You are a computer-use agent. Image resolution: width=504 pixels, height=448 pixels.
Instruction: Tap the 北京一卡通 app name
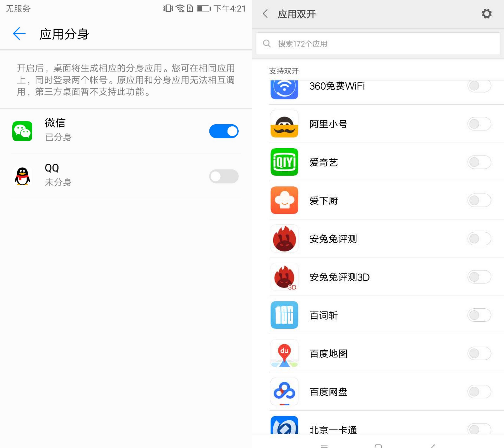pos(333,430)
